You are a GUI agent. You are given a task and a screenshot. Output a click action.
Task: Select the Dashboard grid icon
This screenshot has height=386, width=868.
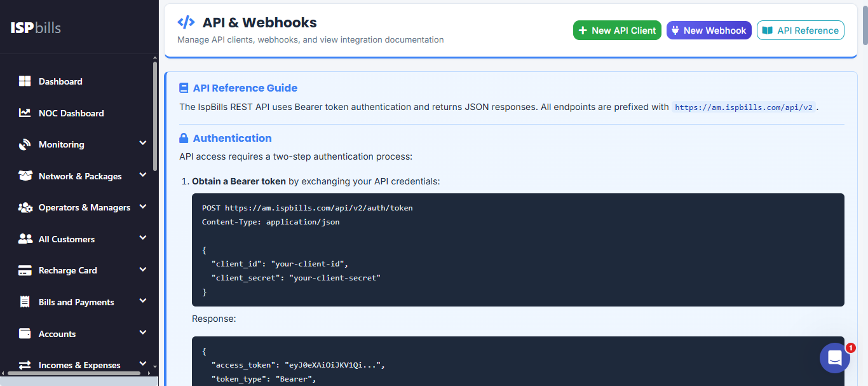tap(25, 81)
